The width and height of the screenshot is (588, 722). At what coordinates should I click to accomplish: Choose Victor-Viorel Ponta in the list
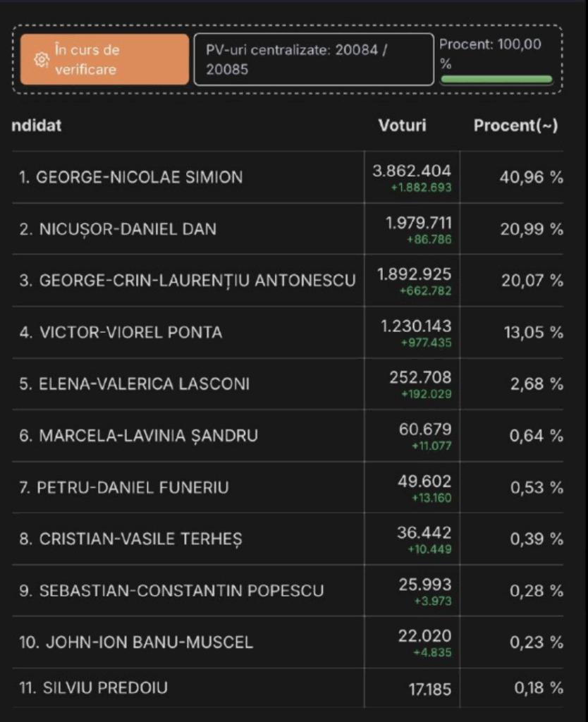pyautogui.click(x=121, y=332)
